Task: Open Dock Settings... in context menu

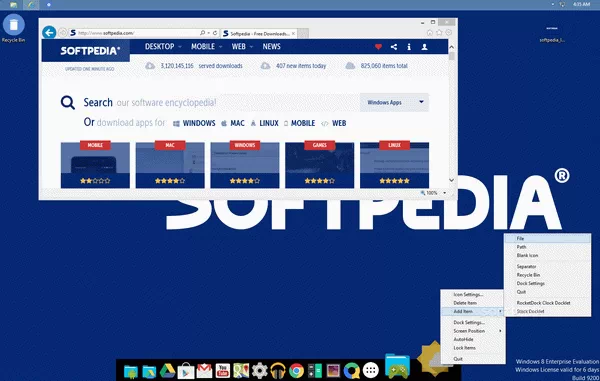Action: click(473, 322)
